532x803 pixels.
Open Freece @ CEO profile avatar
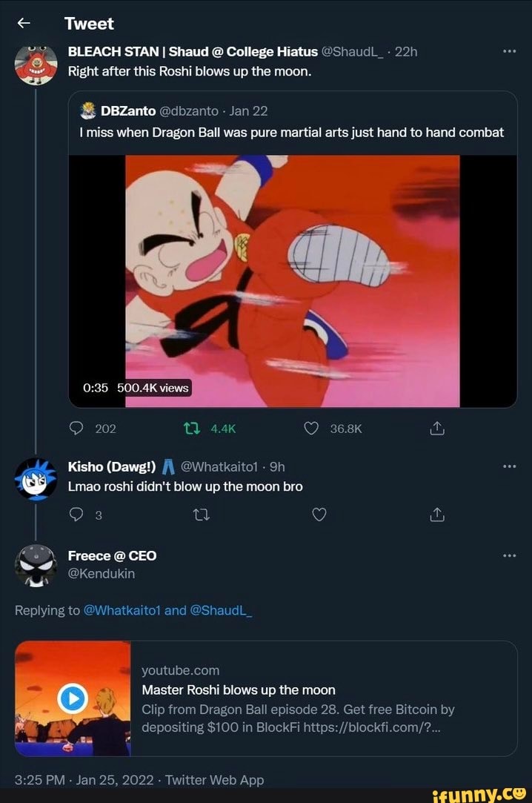[36, 565]
